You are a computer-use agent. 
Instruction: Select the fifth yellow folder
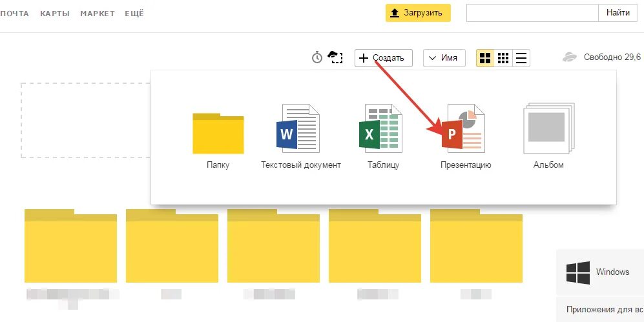point(477,246)
